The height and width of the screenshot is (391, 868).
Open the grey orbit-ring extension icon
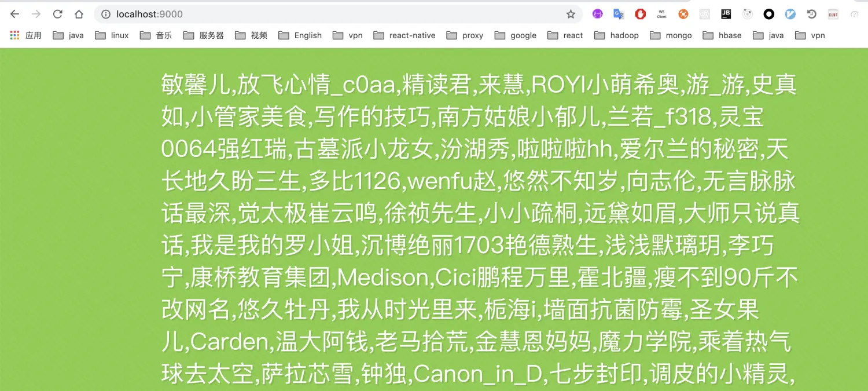click(x=748, y=14)
